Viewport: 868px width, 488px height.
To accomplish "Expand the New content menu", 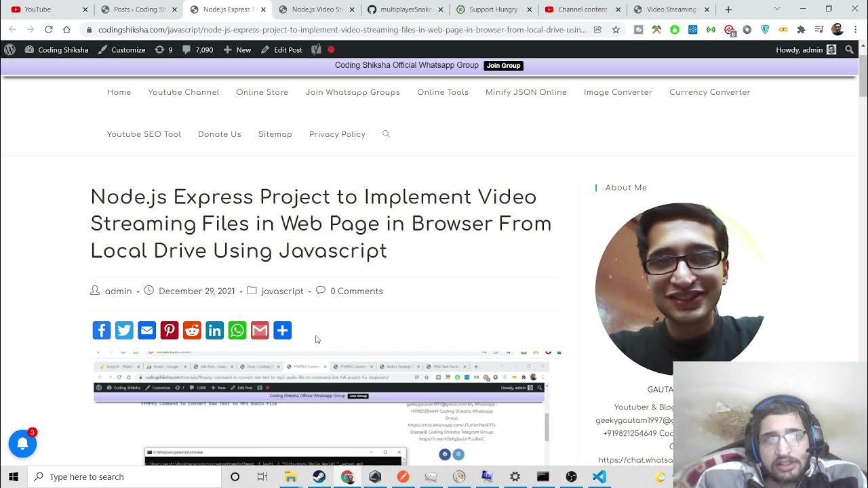I will tap(237, 50).
